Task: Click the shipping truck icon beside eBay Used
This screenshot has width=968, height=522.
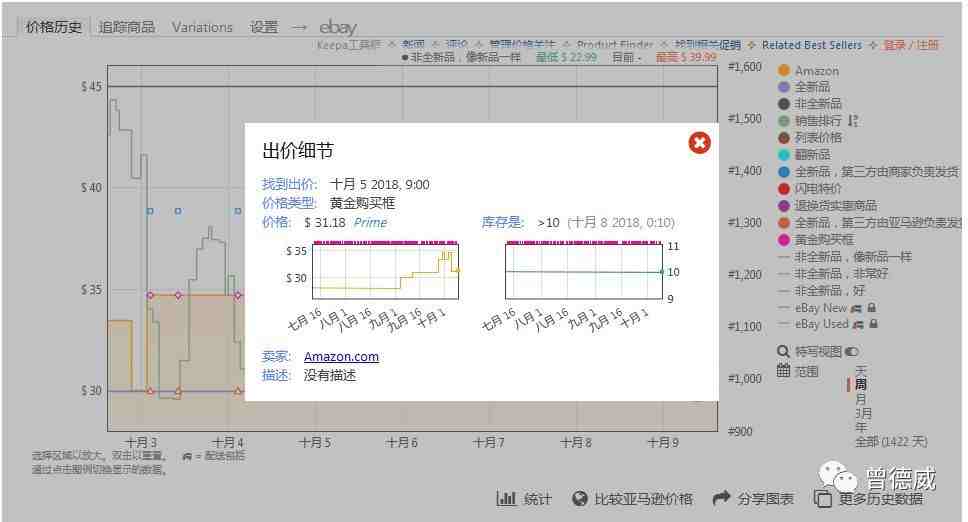Action: point(858,324)
